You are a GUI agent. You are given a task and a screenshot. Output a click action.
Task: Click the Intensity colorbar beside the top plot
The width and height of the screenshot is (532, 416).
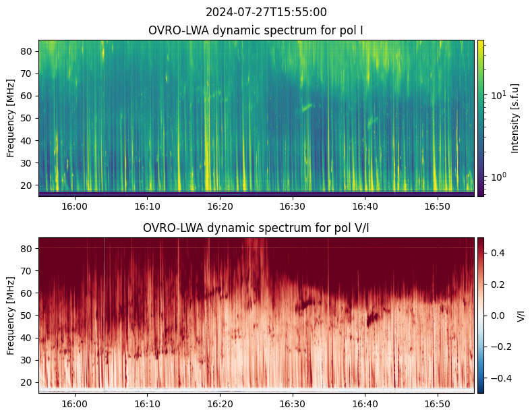pyautogui.click(x=481, y=118)
